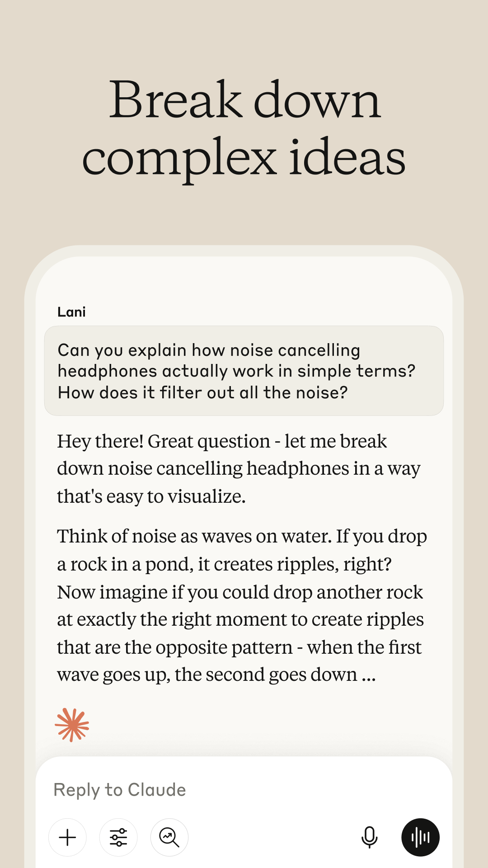Click the research magnifier icon
Viewport: 488px width, 868px height.
point(169,837)
